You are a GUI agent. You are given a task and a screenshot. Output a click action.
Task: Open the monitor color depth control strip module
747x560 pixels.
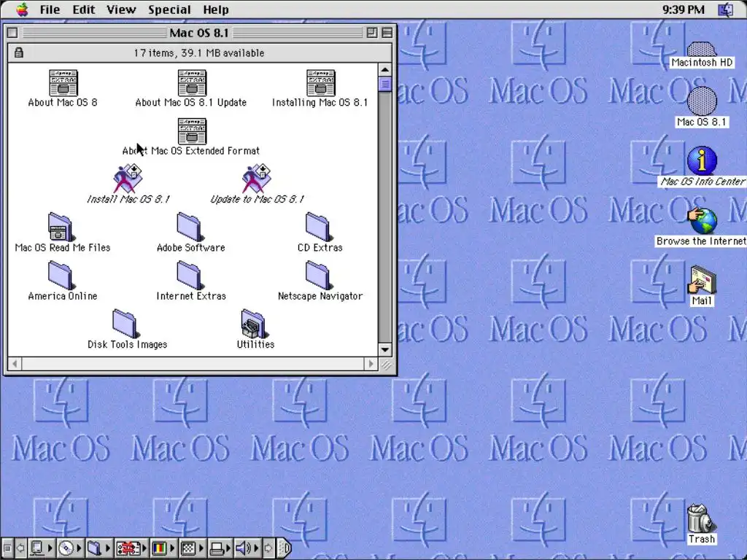point(163,548)
